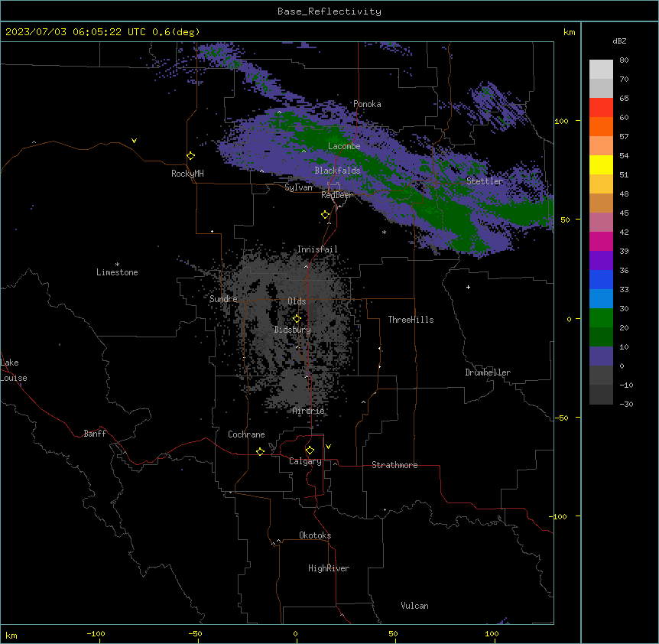Select the bright green 30–20 dBZ legend swatch

click(x=601, y=318)
